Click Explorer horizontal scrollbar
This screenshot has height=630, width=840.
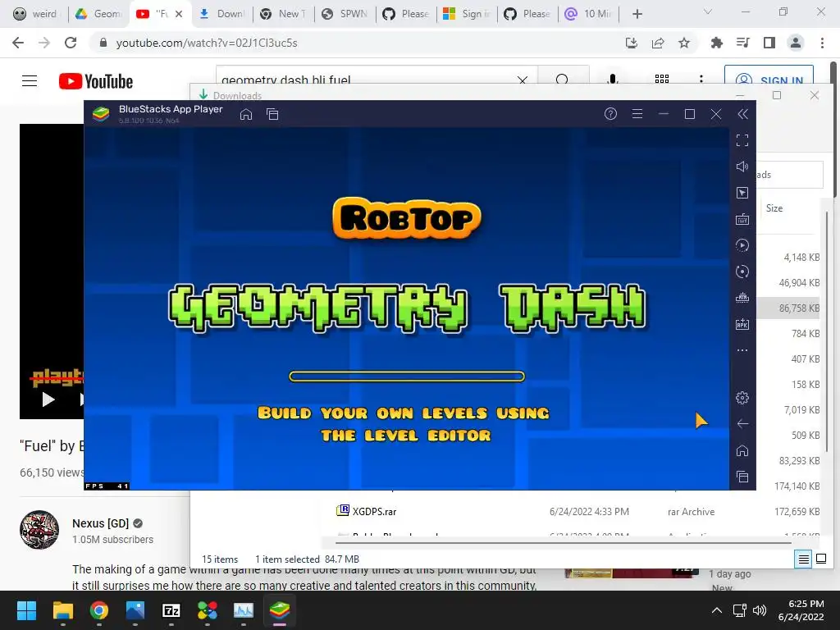(564, 542)
